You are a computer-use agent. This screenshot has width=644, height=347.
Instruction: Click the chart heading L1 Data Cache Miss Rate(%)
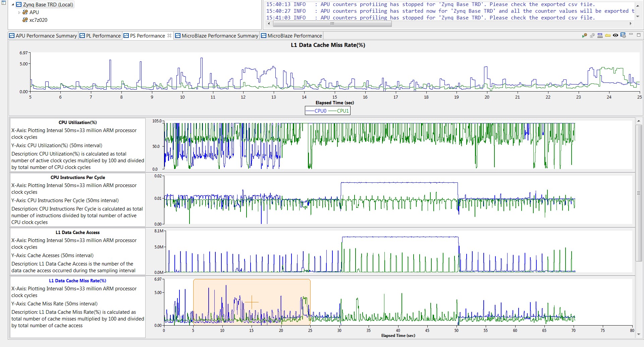tap(328, 45)
